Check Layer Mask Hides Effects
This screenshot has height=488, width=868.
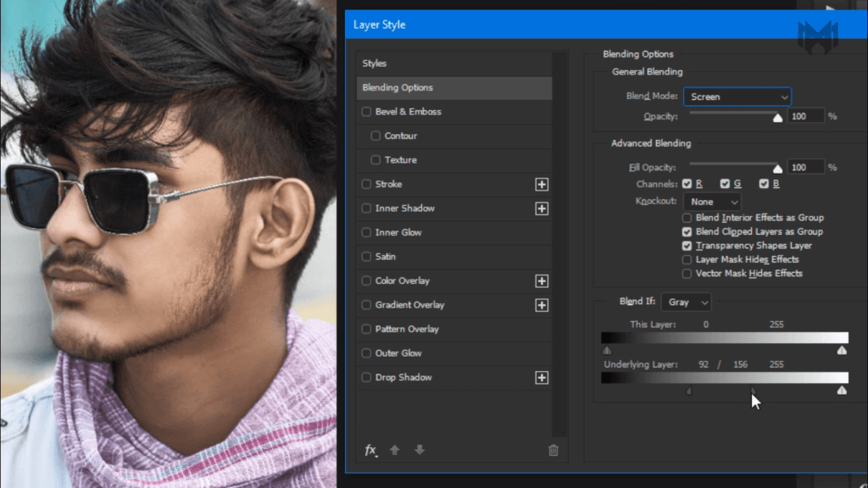687,259
